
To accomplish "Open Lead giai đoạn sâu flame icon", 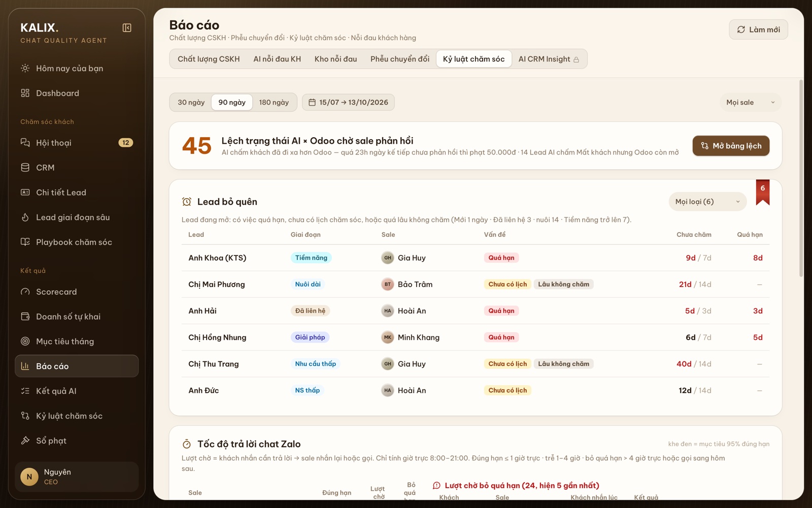I will [25, 217].
